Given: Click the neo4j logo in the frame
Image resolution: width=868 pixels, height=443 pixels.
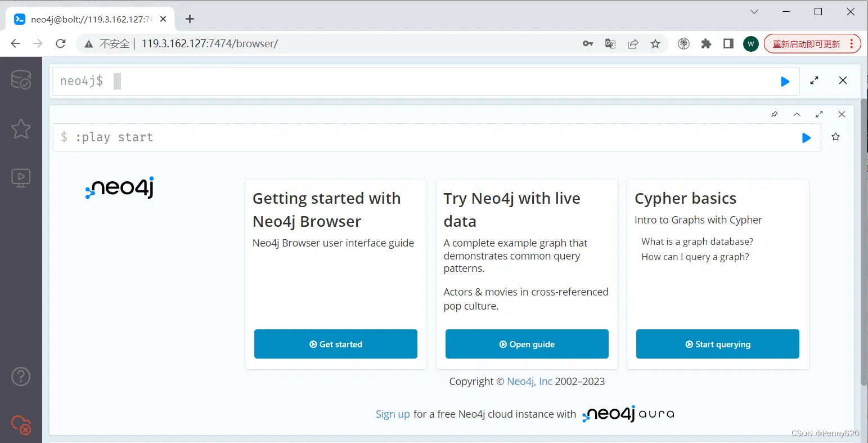Looking at the screenshot, I should 120,187.
